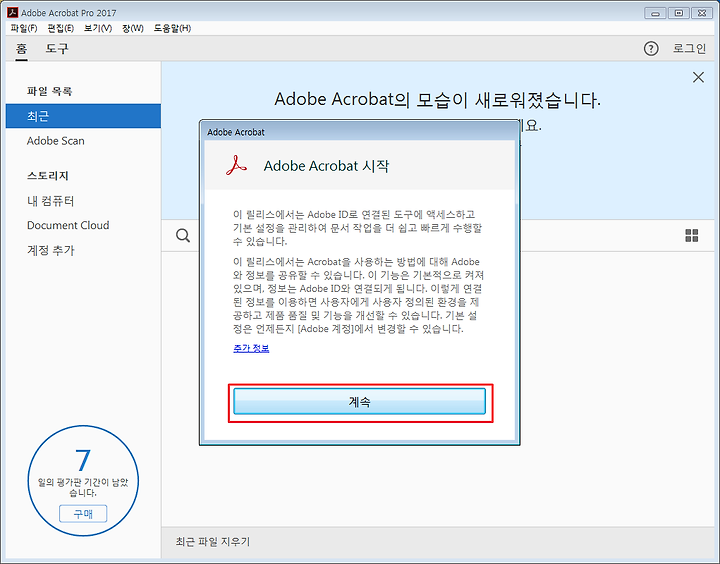This screenshot has width=720, height=564.
Task: Click 계정 추가 in sidebar
Action: point(51,250)
